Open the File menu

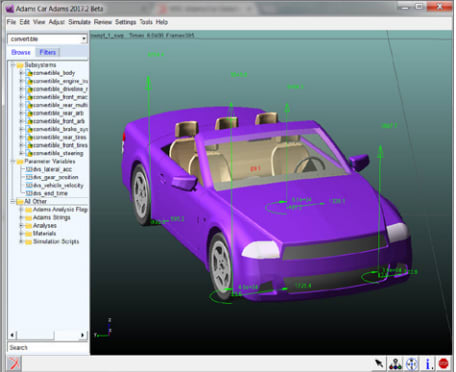11,22
